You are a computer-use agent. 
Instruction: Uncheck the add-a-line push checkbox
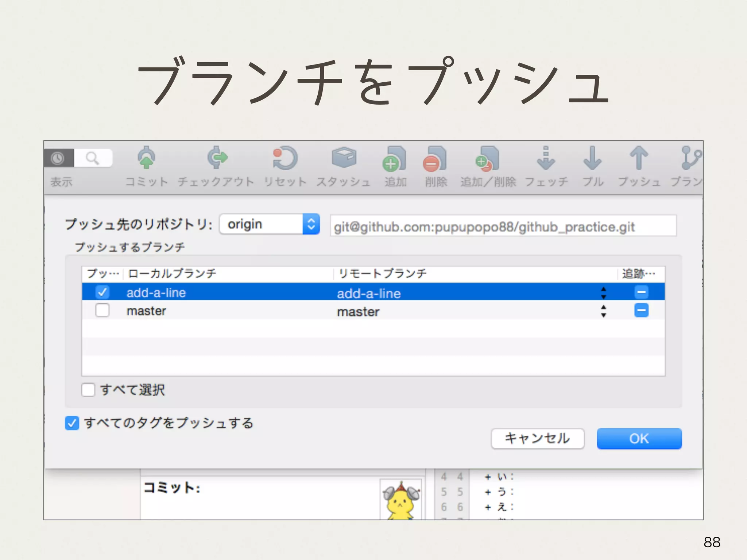coord(102,292)
